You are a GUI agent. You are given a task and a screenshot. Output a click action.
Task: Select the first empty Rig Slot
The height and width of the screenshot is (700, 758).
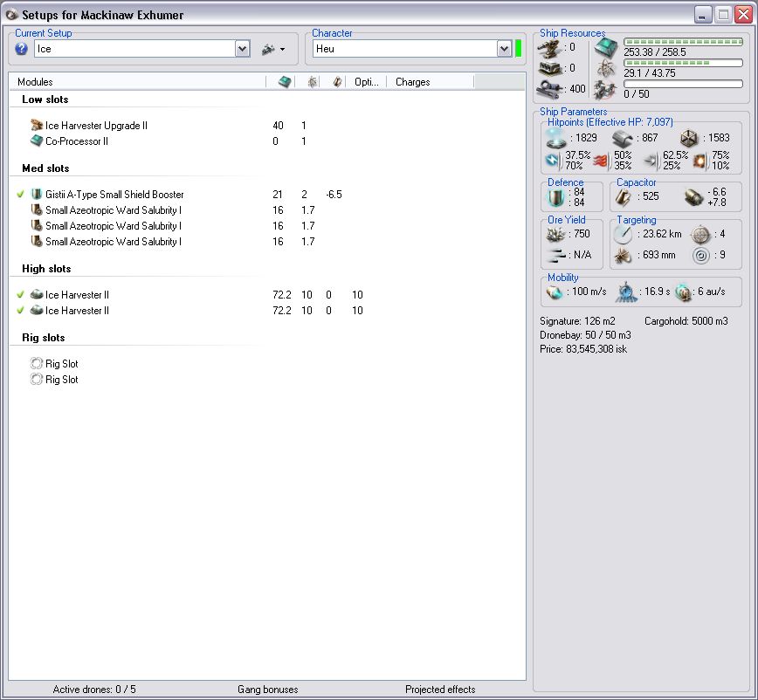point(54,364)
